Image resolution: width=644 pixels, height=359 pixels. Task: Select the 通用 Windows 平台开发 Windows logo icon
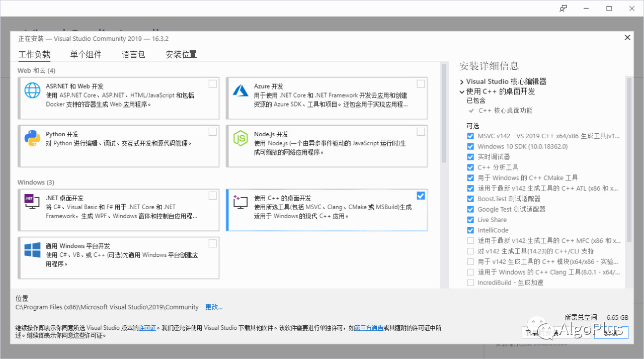32,250
